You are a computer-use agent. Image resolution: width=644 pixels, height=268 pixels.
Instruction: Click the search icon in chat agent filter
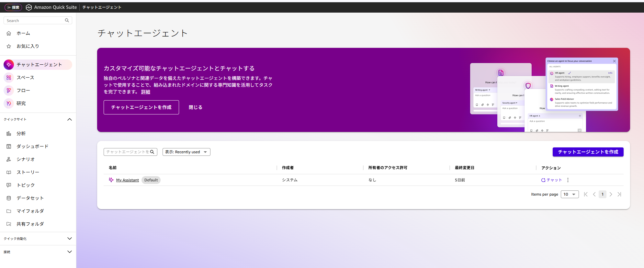click(152, 152)
